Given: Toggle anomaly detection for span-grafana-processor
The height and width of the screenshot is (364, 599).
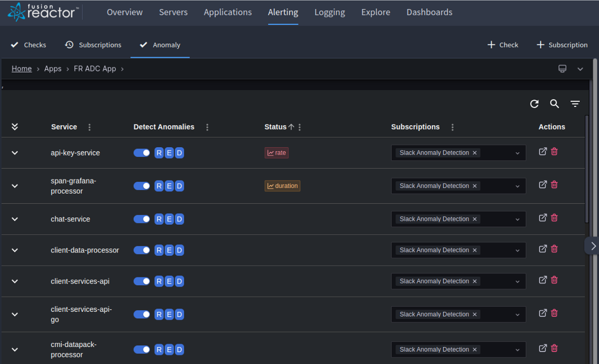Looking at the screenshot, I should pos(142,186).
